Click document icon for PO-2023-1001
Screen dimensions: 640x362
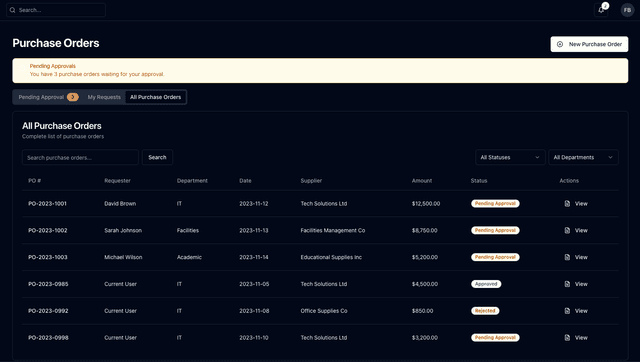(567, 203)
